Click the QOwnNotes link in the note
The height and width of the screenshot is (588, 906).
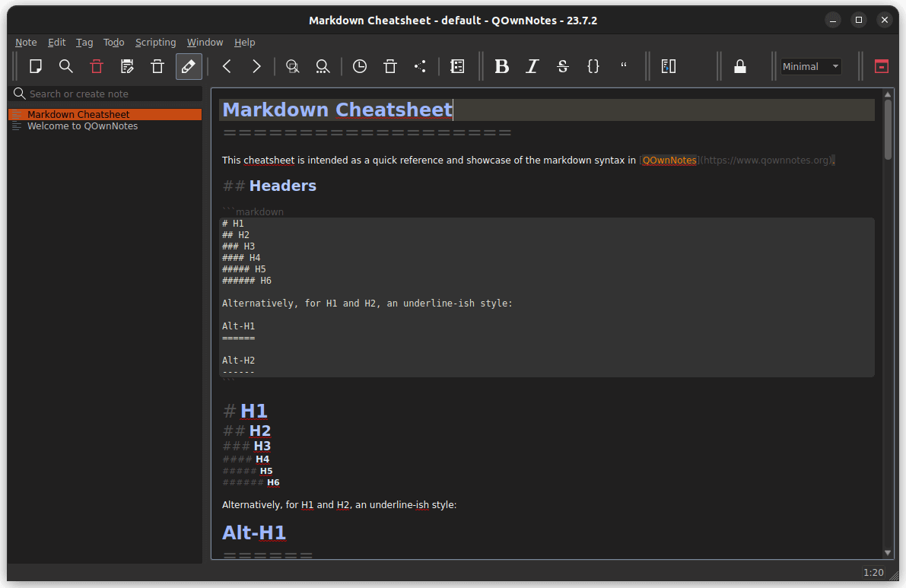(669, 160)
